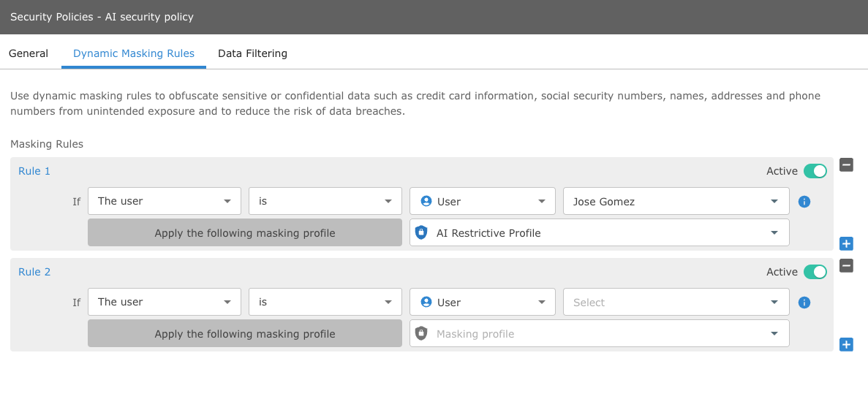Click the Rule 2 title link
Viewport: 868px width, 399px height.
pyautogui.click(x=34, y=272)
